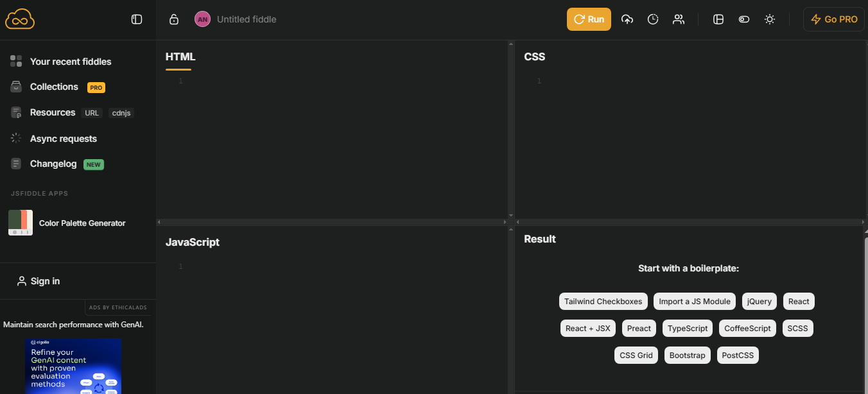This screenshot has width=868, height=394.
Task: Open the Color Palette Generator app
Action: pos(82,223)
